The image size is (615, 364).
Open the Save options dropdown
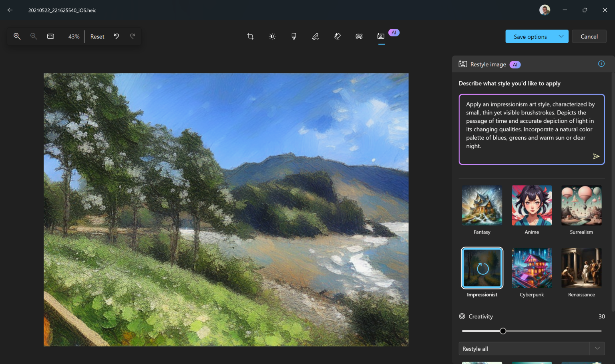560,36
